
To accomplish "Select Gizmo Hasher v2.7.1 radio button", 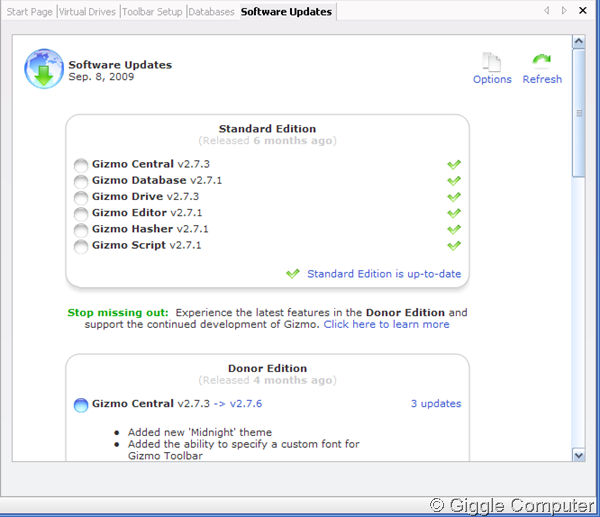I will click(x=81, y=230).
